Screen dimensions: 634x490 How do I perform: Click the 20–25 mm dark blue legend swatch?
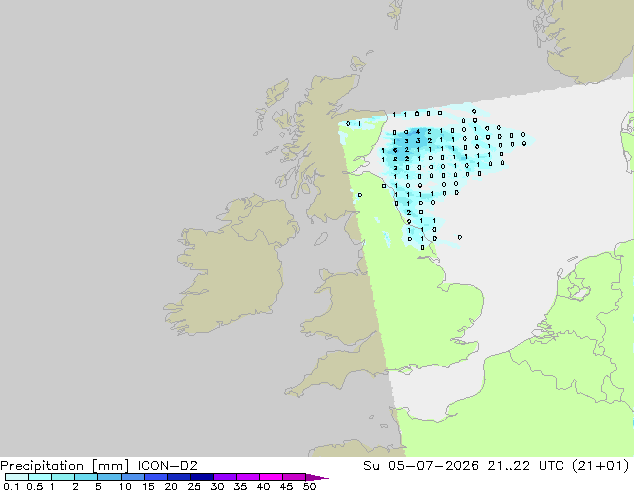pyautogui.click(x=179, y=477)
